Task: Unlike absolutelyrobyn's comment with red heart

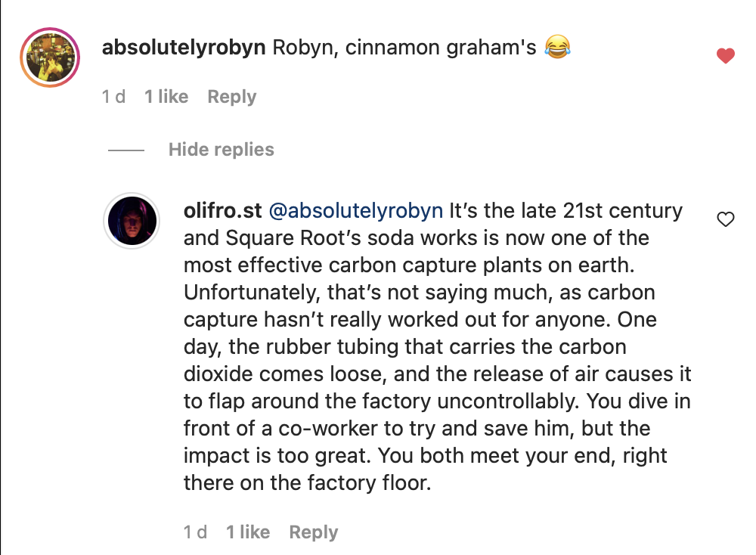Action: [726, 56]
